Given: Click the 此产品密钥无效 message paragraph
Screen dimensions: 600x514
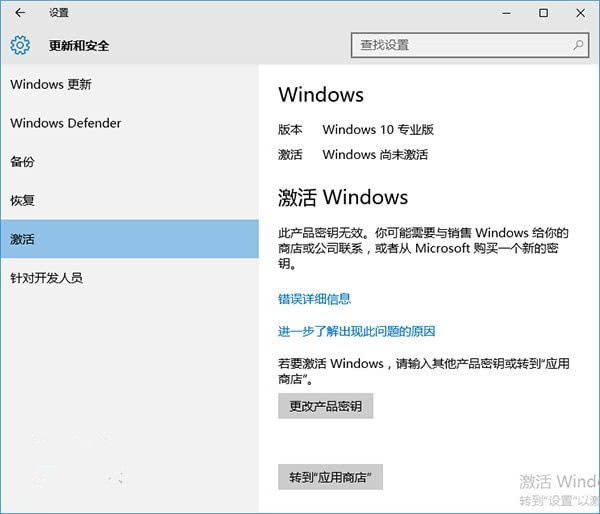Looking at the screenshot, I should point(423,248).
